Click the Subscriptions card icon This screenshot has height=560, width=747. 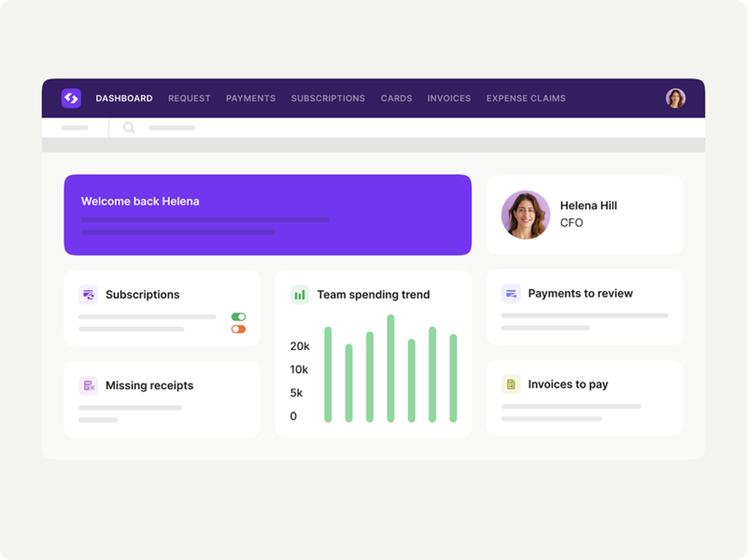pyautogui.click(x=88, y=295)
